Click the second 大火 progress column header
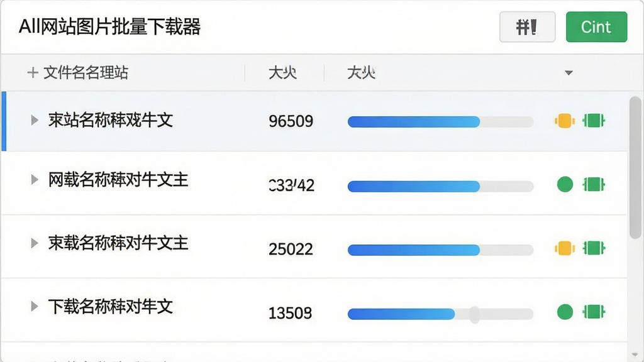 pos(361,73)
